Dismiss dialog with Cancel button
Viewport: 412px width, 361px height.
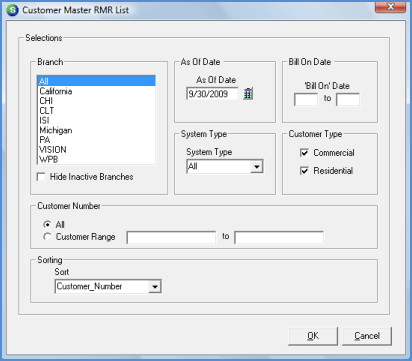[367, 336]
